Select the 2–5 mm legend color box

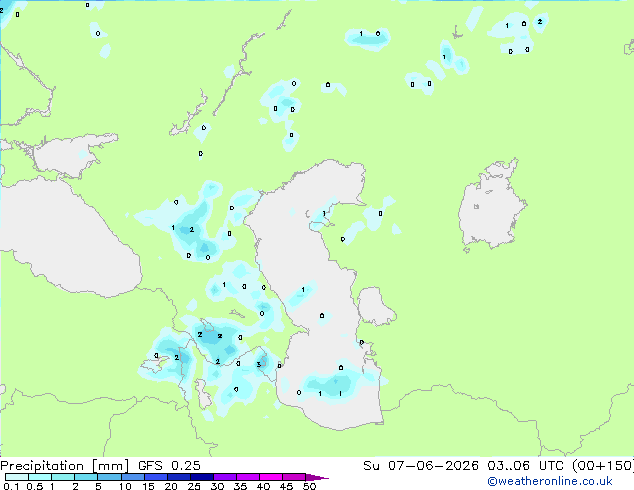click(86, 477)
